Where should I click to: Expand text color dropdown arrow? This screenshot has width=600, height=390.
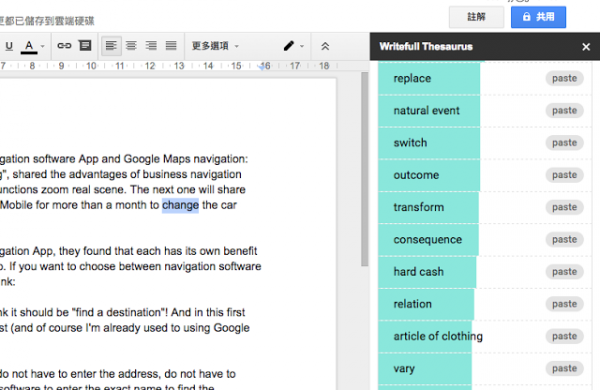point(42,46)
